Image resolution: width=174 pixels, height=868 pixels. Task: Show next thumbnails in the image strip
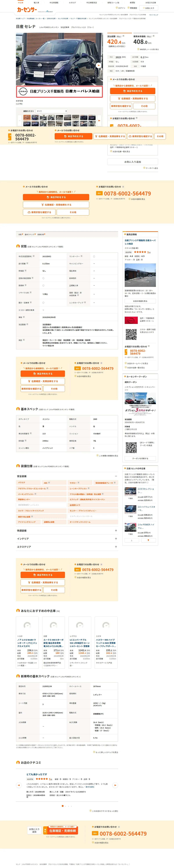point(99,120)
